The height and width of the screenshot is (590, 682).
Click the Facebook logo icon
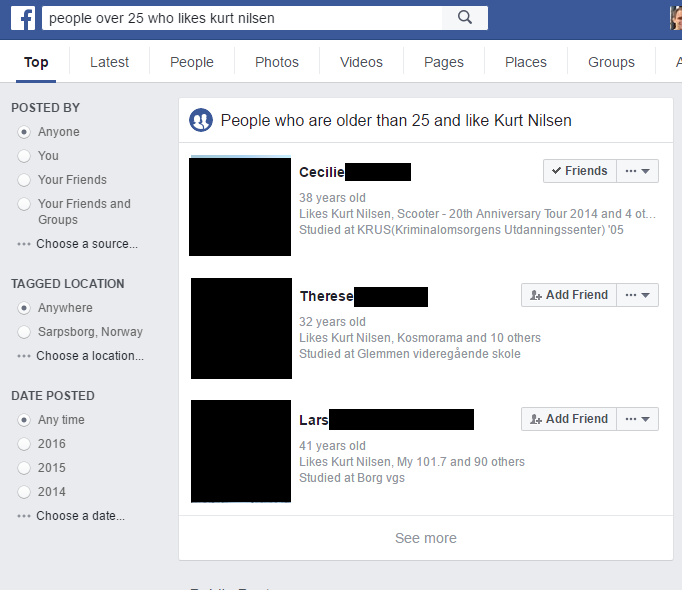pos(23,18)
